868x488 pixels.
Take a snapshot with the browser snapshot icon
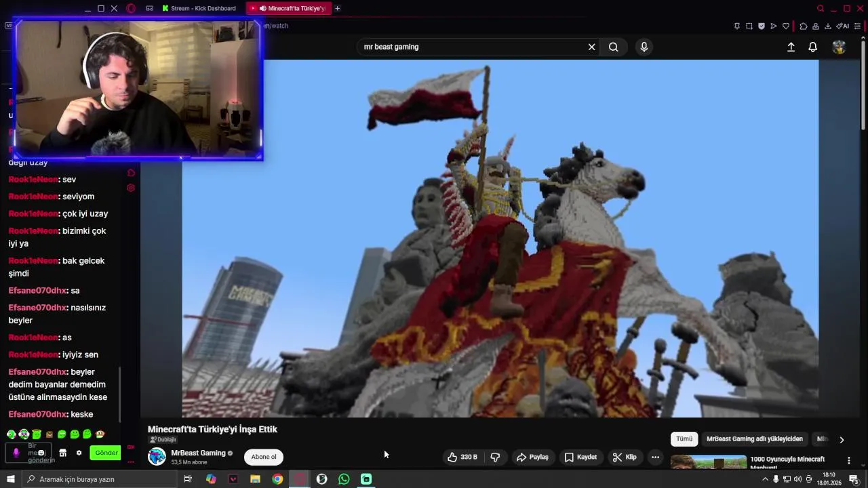749,26
